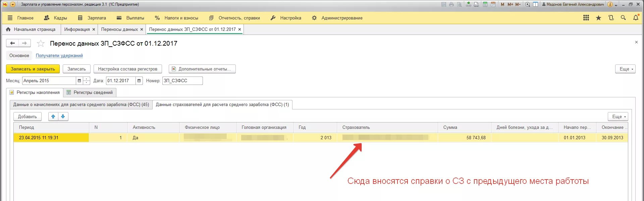
Task: Click the go to link icon
Action: (x=476, y=4)
